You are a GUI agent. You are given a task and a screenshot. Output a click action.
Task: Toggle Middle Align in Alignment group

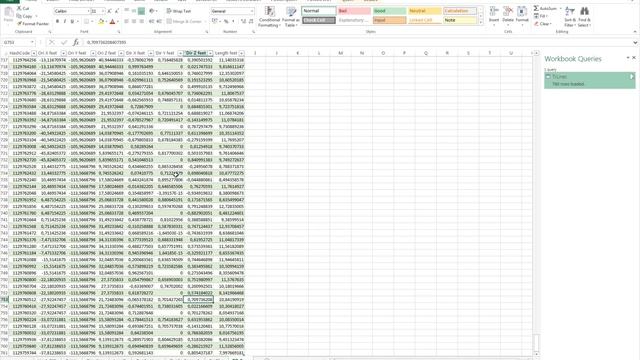[134, 11]
